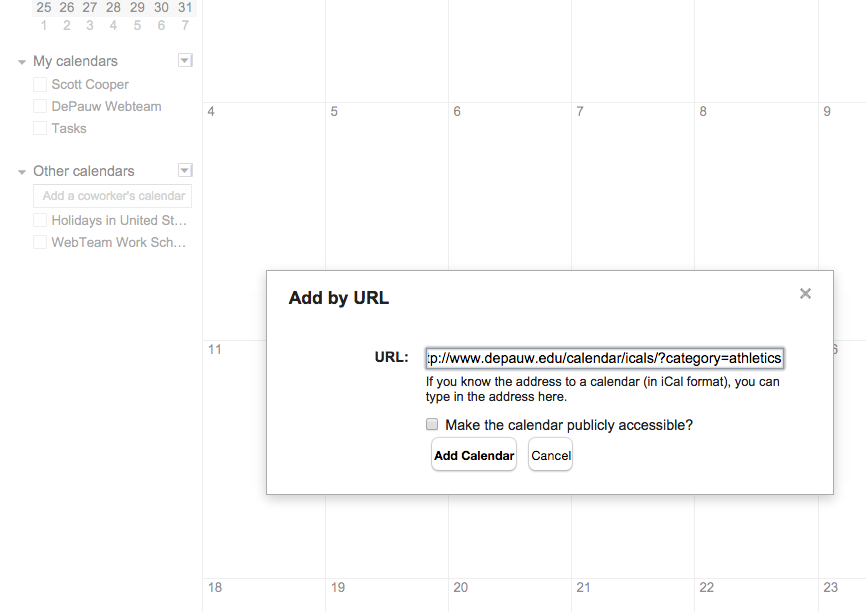
Task: Open the Other calendars dropdown menu
Action: coord(185,170)
